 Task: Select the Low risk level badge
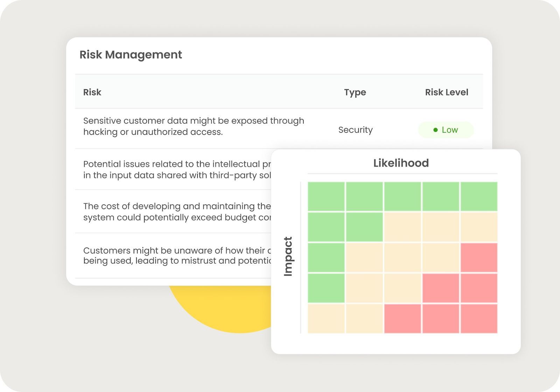tap(446, 130)
